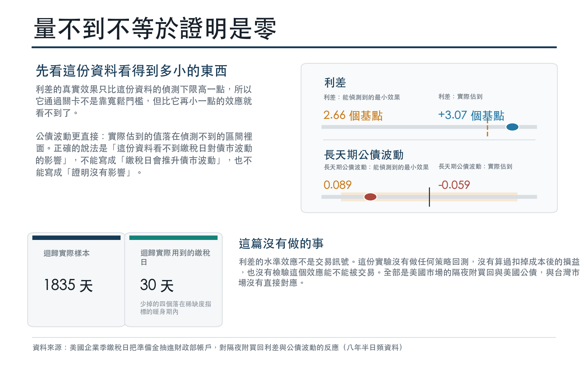The image size is (588, 368).
Task: Click the orange dashed threshold marker
Action: click(x=487, y=128)
